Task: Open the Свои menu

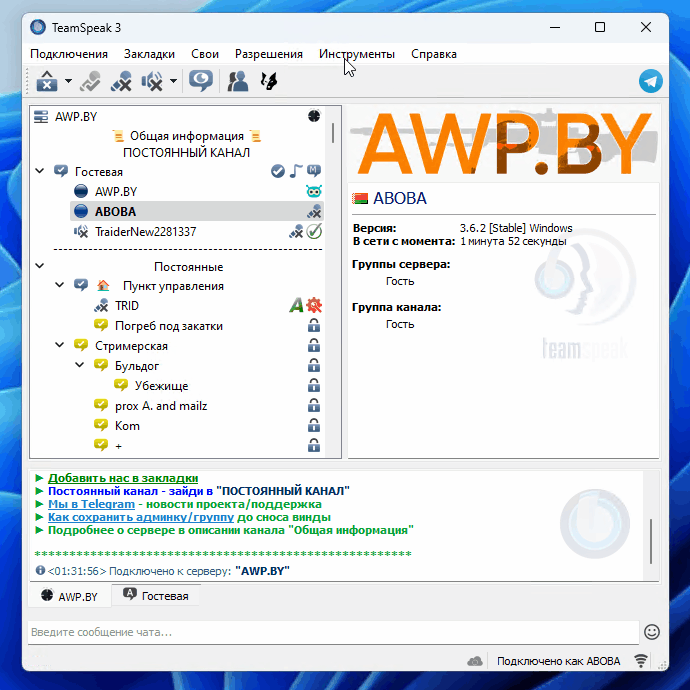Action: point(205,54)
